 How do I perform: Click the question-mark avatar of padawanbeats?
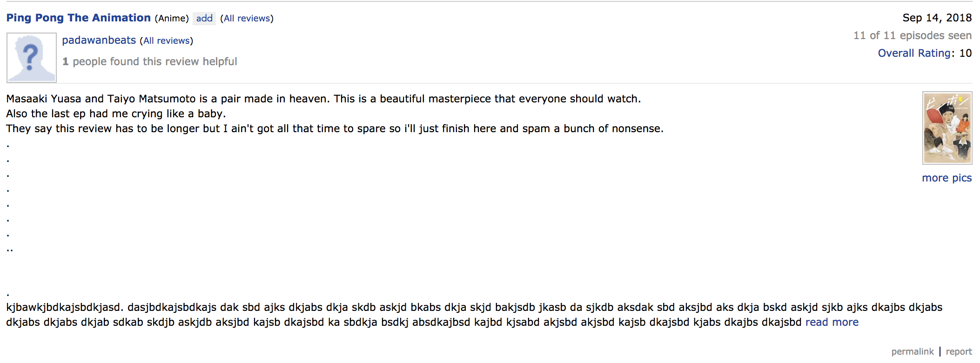(x=32, y=58)
